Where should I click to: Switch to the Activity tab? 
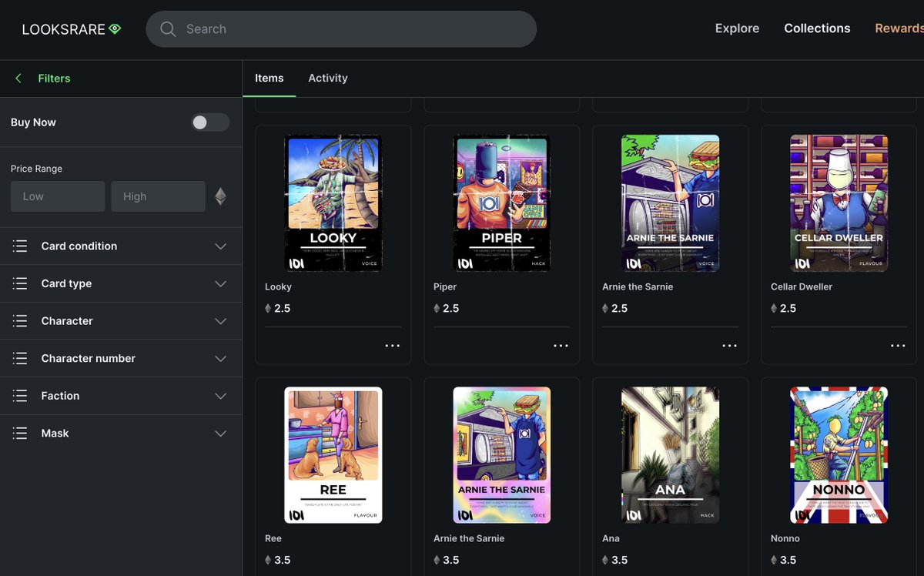328,78
